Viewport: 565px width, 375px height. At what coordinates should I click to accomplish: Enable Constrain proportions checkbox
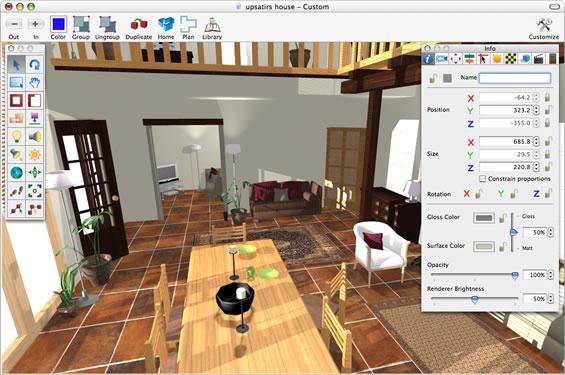pyautogui.click(x=482, y=179)
